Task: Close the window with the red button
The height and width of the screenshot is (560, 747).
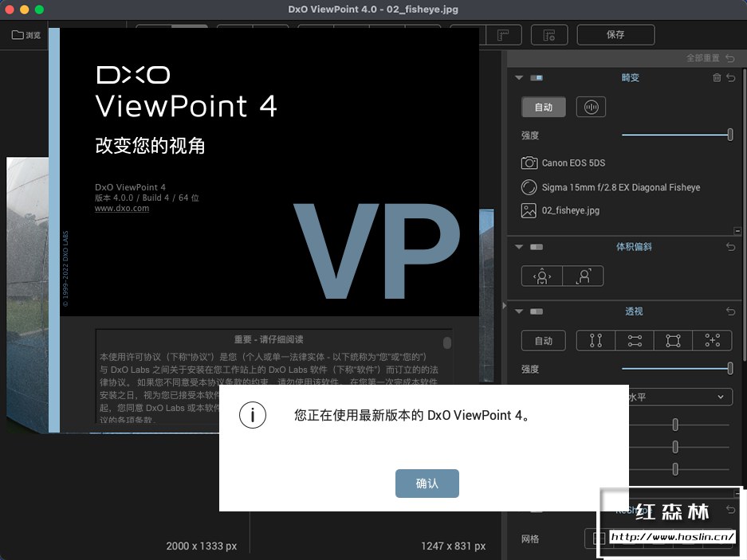Action: [10, 9]
